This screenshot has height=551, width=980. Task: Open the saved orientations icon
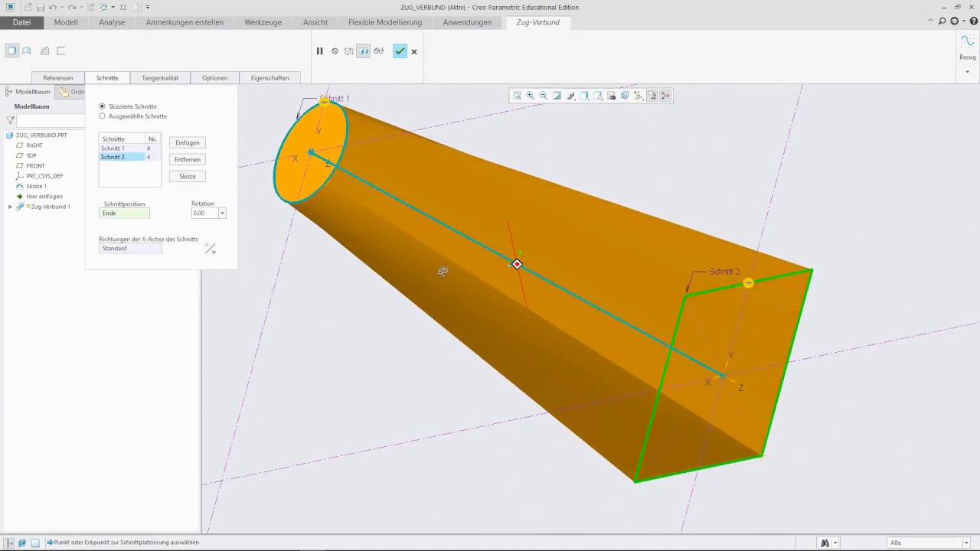598,96
